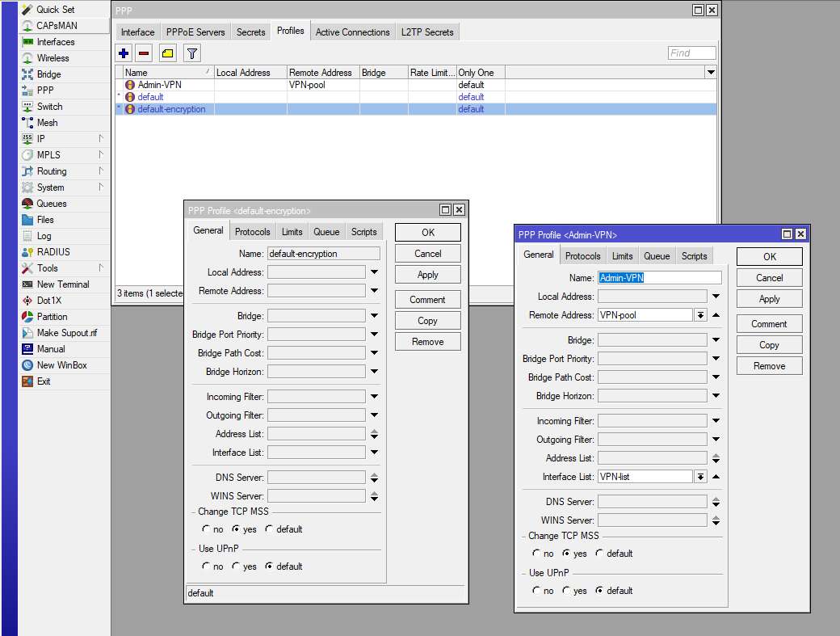
Task: Expand Incoming Filter in default-encryption profile
Action: [x=375, y=397]
